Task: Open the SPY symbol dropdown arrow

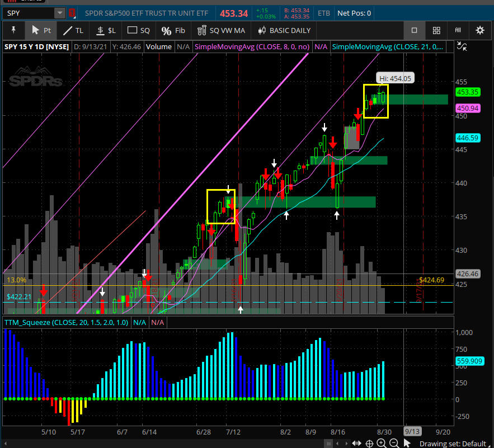Action: (59, 13)
